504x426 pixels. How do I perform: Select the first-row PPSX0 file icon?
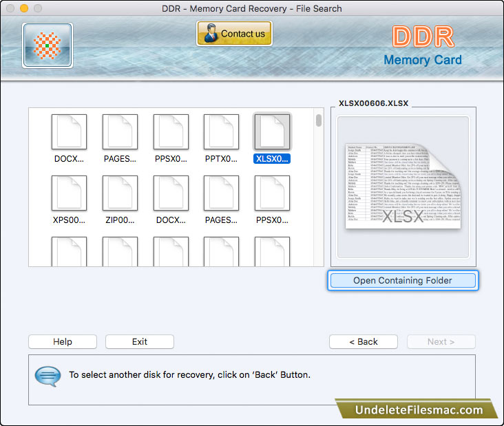pyautogui.click(x=171, y=131)
